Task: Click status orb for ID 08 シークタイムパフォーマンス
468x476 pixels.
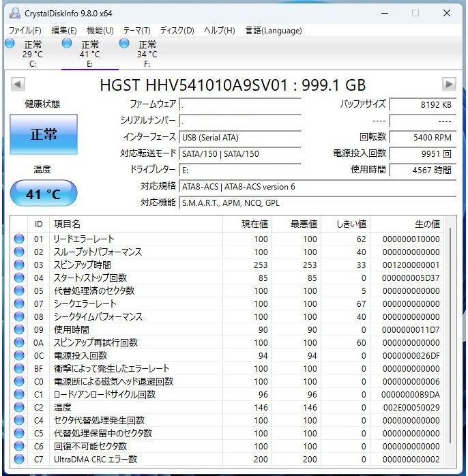Action: point(19,316)
